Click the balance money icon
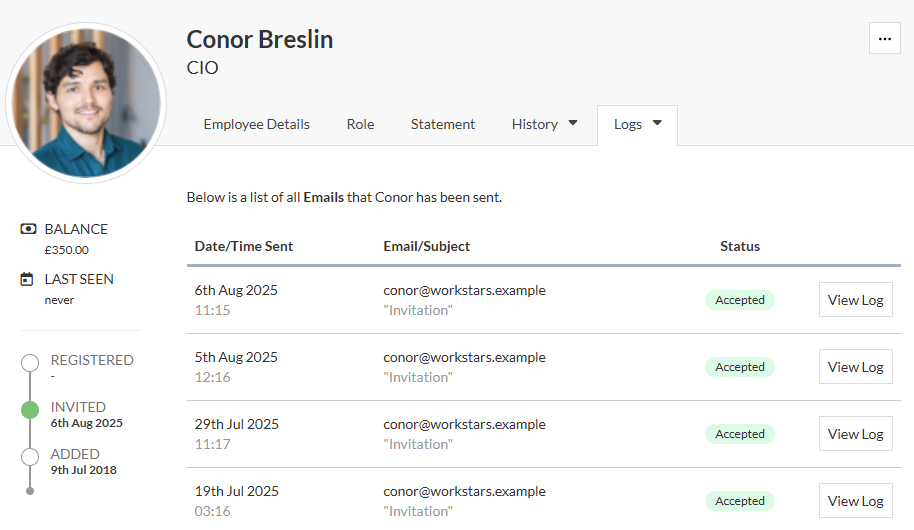Image resolution: width=914 pixels, height=530 pixels. click(28, 229)
